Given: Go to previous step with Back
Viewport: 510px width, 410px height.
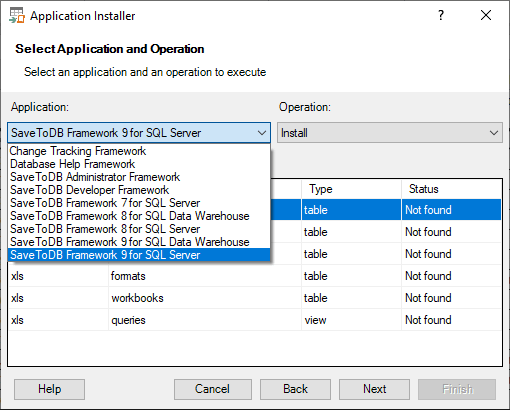Looking at the screenshot, I should click(x=295, y=389).
